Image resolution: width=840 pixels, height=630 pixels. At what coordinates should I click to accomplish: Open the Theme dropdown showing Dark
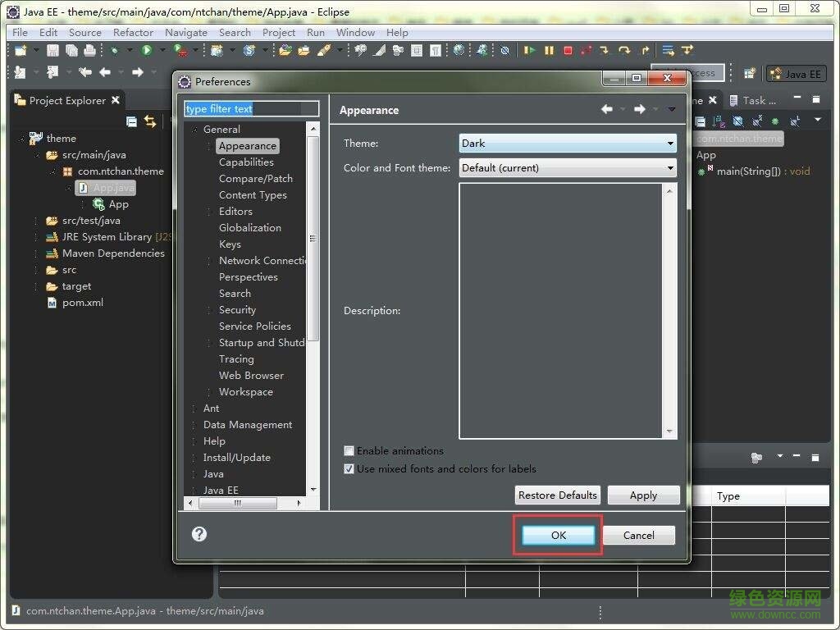568,144
